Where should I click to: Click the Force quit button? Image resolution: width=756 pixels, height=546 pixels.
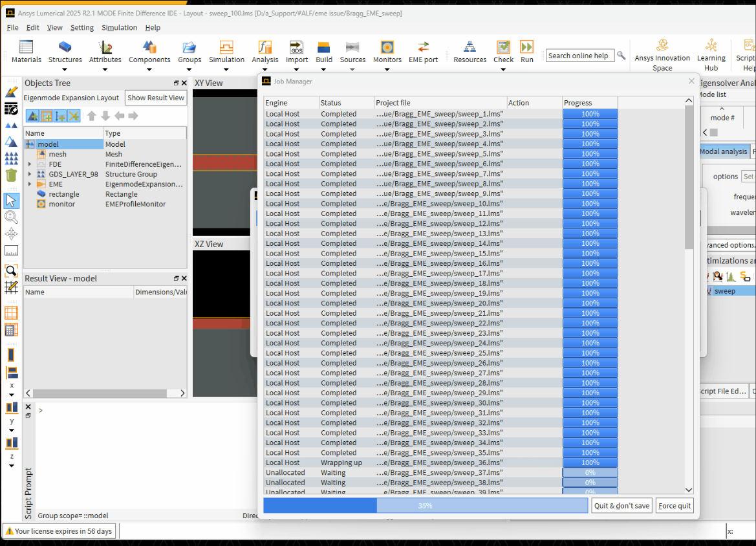(675, 506)
